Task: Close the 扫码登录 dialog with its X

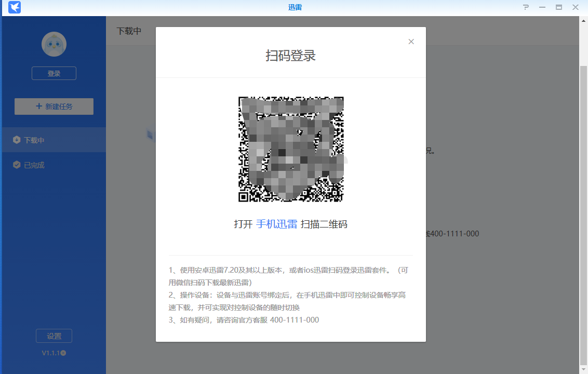Action: pyautogui.click(x=411, y=41)
